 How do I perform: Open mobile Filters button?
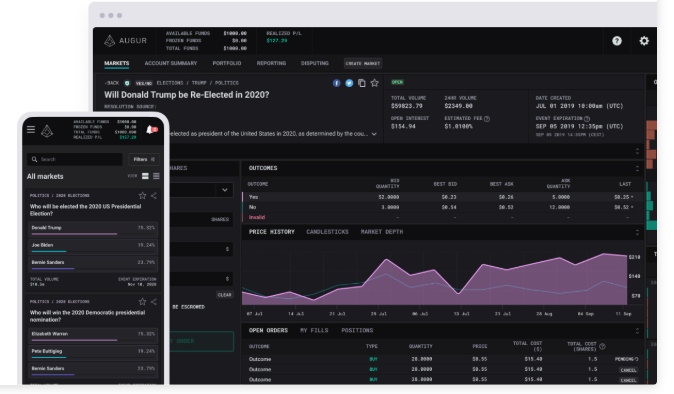point(144,159)
